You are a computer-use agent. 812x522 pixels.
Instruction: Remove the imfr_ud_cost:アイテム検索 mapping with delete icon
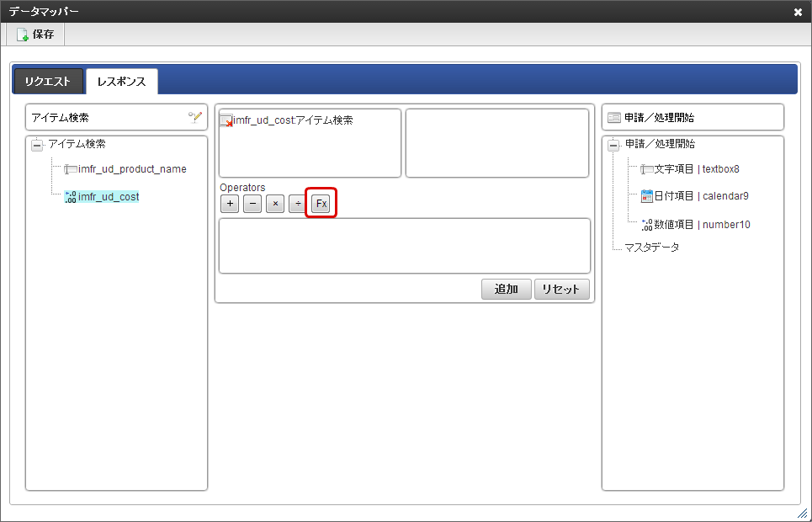pyautogui.click(x=226, y=121)
